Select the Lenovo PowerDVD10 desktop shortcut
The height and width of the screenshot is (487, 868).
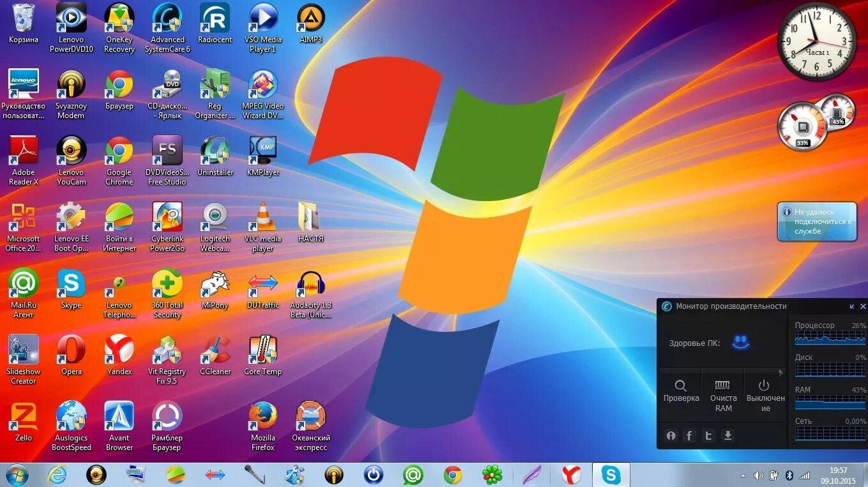[x=72, y=28]
